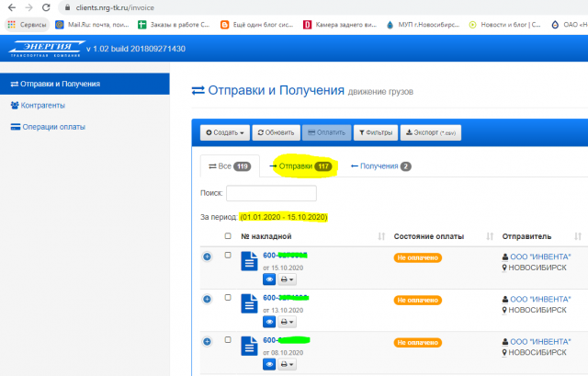Image resolution: width=588 pixels, height=376 pixels.
Task: Click into the Поиск search field
Action: tap(271, 193)
